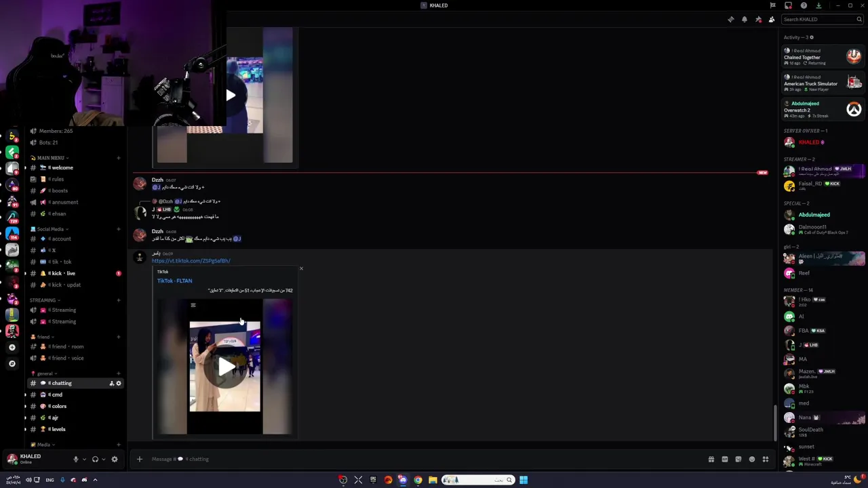Click the message area scrollbar
Viewport: 868px width, 488px height.
(x=775, y=423)
